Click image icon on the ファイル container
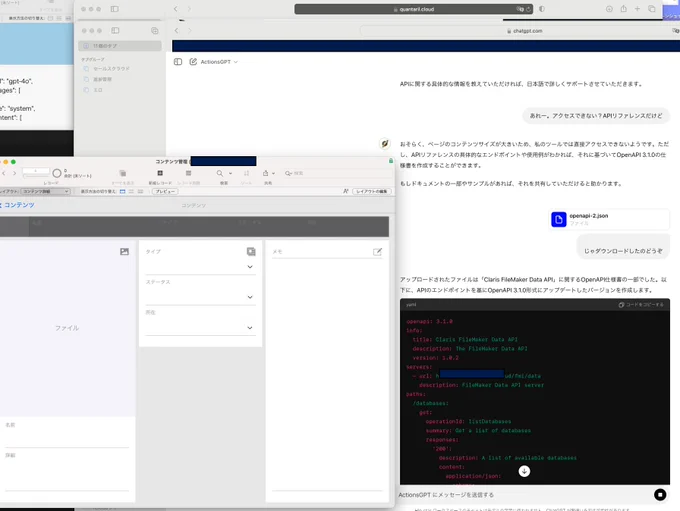The height and width of the screenshot is (511, 680). point(124,252)
